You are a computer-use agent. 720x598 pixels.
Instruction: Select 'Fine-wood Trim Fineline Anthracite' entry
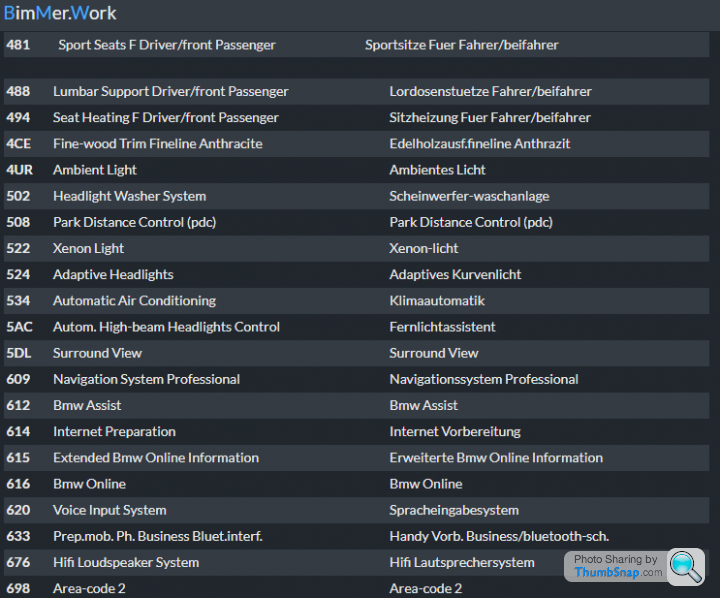[158, 144]
